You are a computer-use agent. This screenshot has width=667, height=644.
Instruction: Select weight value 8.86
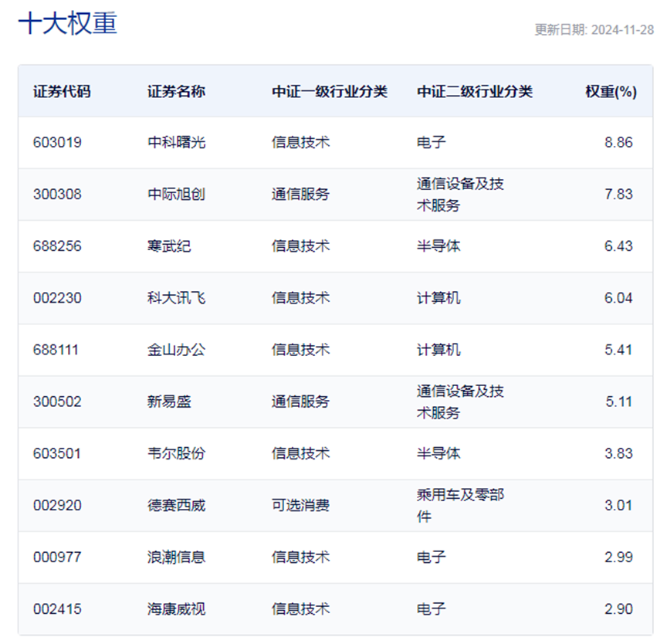618,142
